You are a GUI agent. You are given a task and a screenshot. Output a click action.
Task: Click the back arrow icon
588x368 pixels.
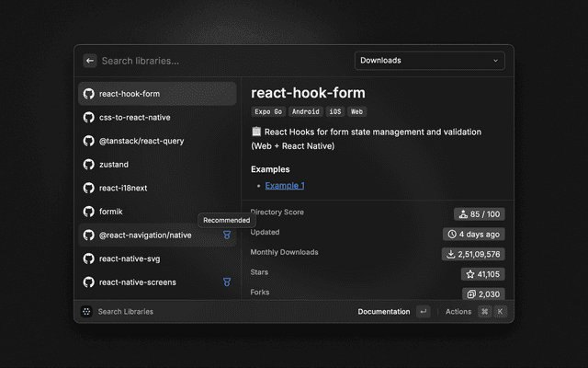(90, 61)
